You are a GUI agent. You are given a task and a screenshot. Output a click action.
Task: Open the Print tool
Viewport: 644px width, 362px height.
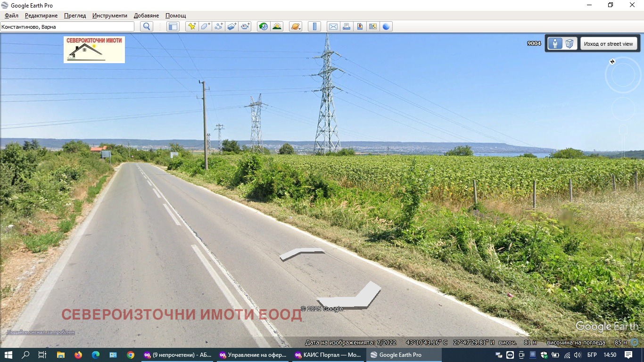pos(347,26)
